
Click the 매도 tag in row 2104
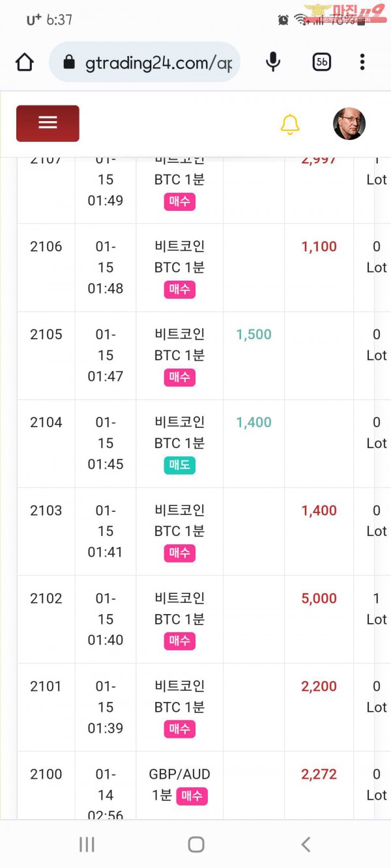tap(179, 466)
